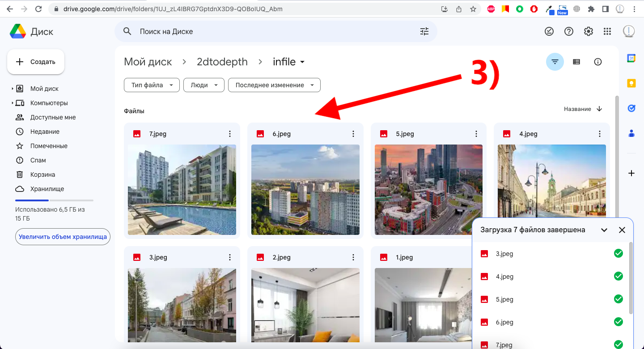Click the upload panel scrollbar
Screen dimensions: 644x349
tap(631, 277)
